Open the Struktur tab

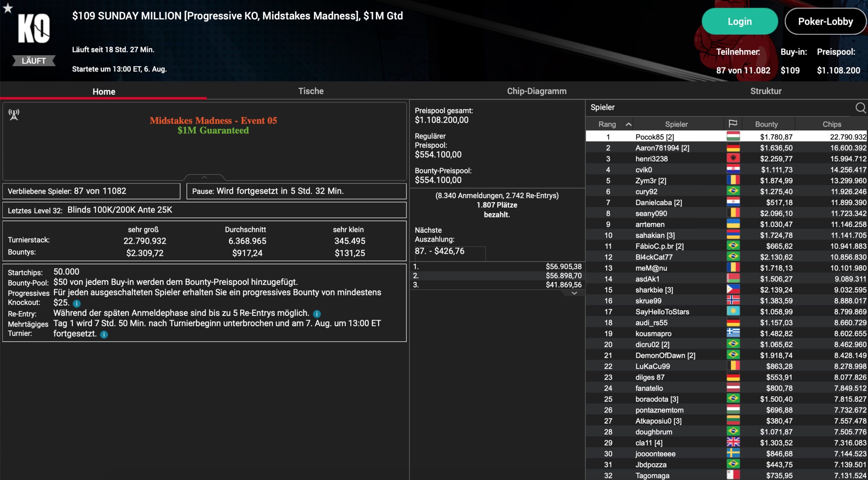(766, 91)
